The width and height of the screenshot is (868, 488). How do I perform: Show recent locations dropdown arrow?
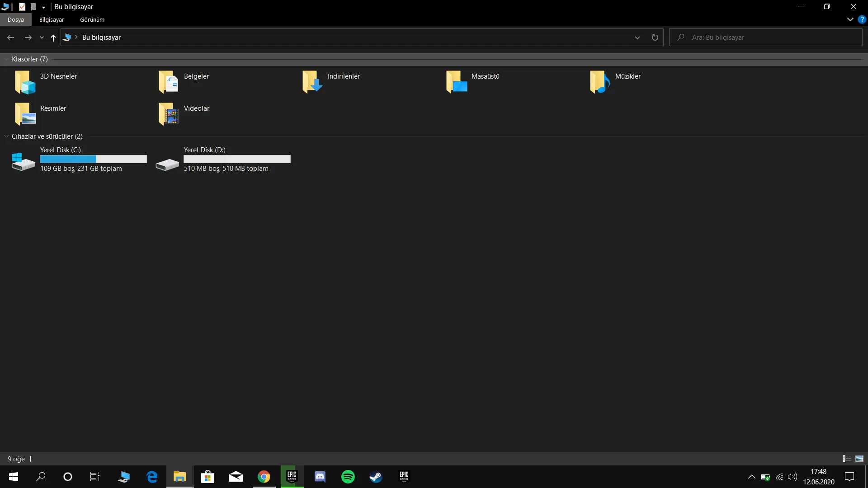tap(42, 38)
